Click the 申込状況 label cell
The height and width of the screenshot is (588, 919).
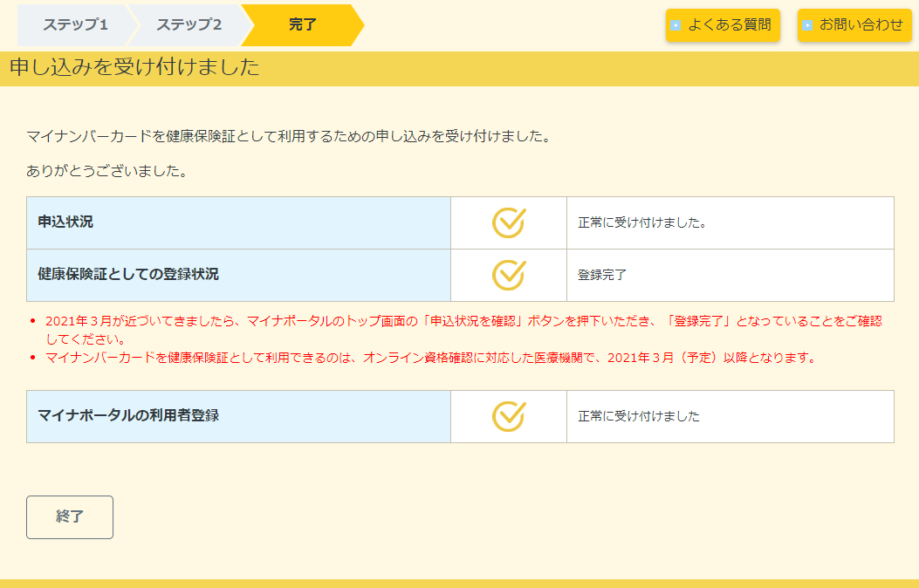[x=238, y=222]
